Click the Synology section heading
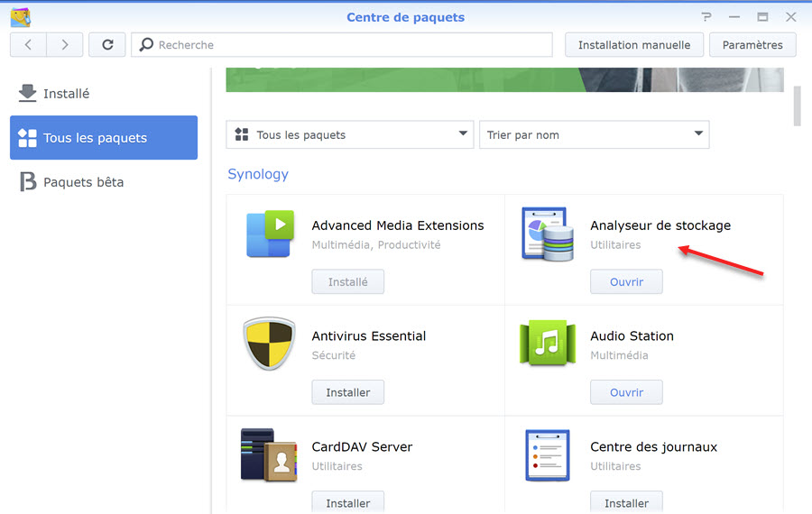The height and width of the screenshot is (514, 812). (x=258, y=174)
